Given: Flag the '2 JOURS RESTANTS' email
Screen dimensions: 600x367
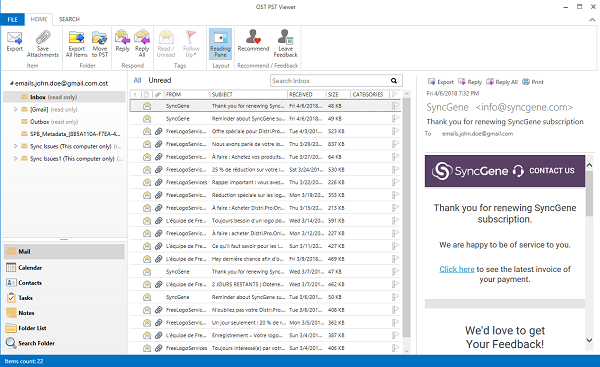Looking at the screenshot, I should click(395, 284).
